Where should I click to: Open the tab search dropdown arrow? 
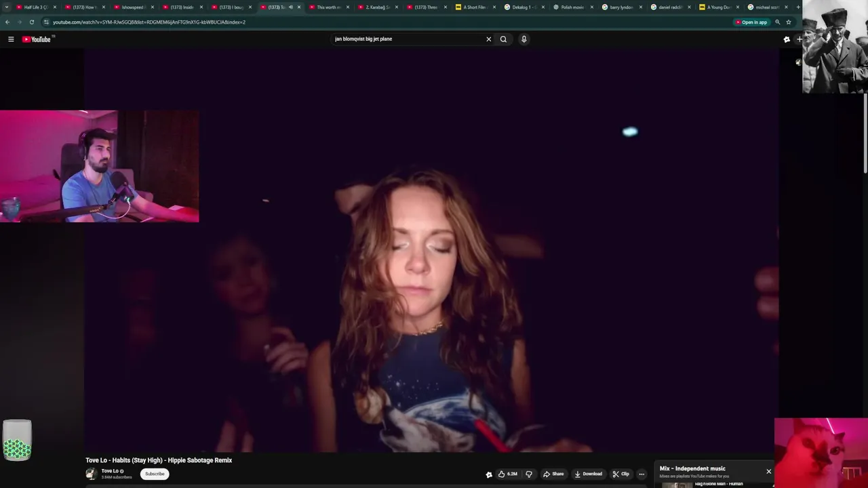pos(6,7)
